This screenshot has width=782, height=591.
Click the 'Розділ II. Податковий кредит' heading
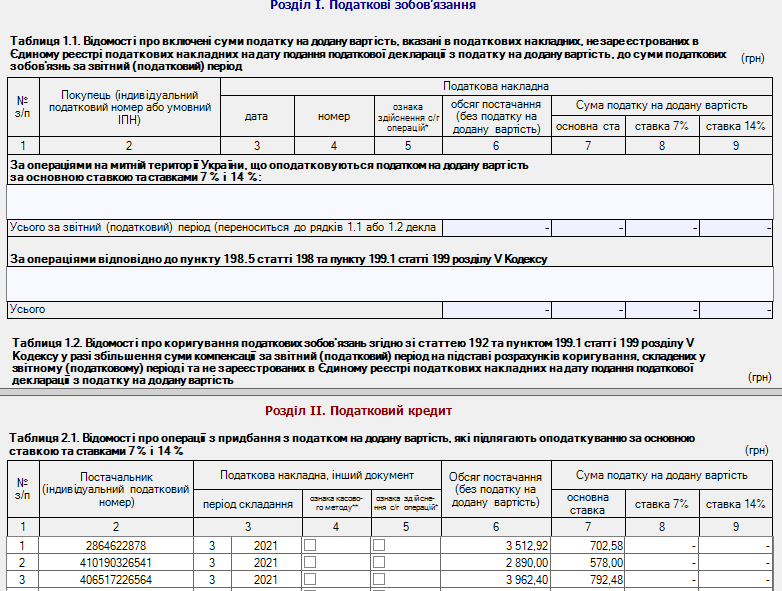coord(358,411)
